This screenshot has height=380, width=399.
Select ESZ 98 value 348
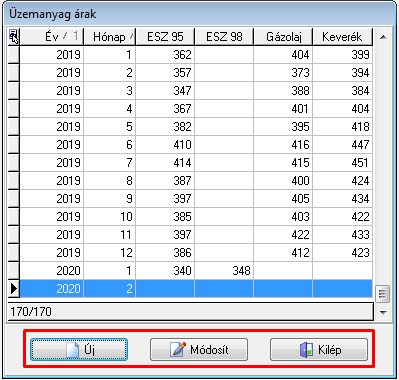(x=224, y=271)
